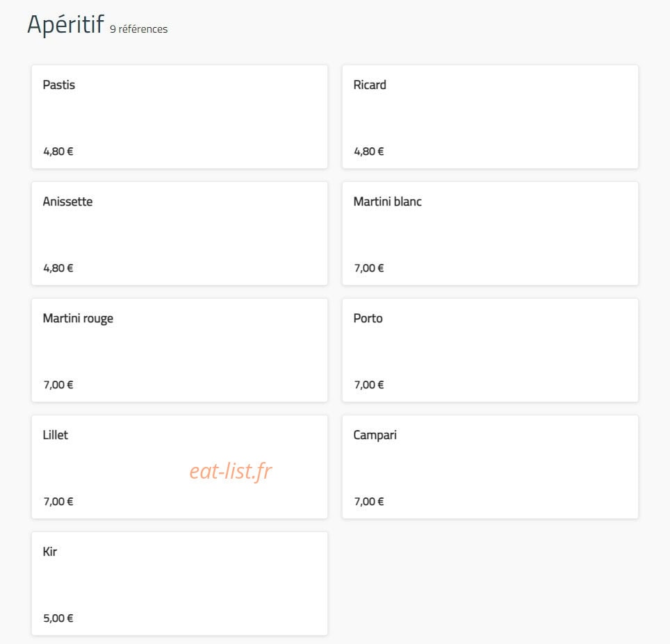Select the Campari item card

click(490, 467)
